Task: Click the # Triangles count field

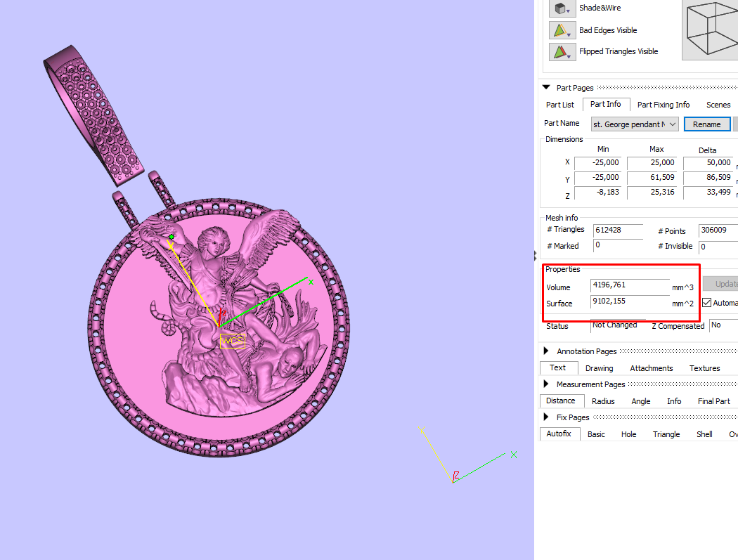Action: click(618, 230)
